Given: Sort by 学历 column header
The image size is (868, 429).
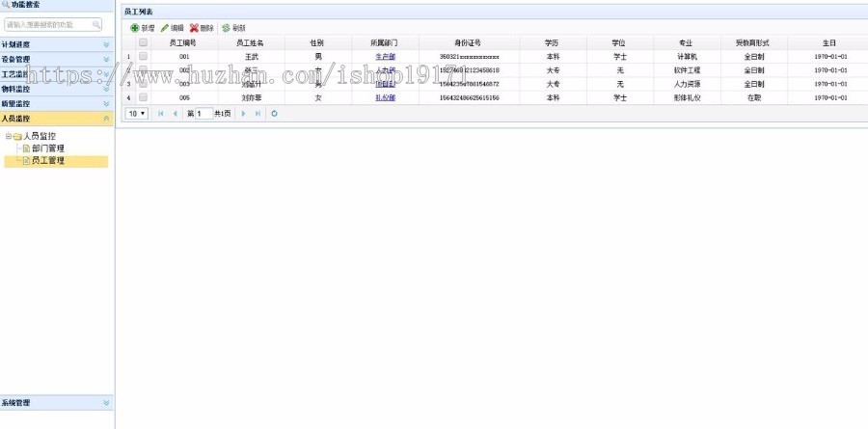Looking at the screenshot, I should (x=553, y=42).
